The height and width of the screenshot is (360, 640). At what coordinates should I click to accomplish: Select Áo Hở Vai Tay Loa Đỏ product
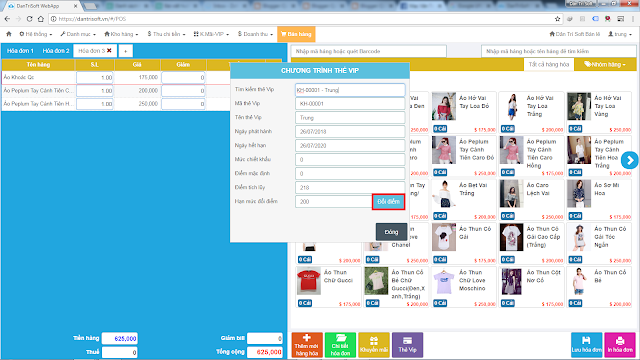(x=464, y=113)
